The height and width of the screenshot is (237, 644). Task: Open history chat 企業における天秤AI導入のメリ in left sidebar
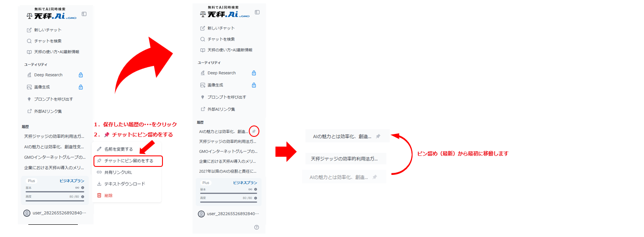55,168
